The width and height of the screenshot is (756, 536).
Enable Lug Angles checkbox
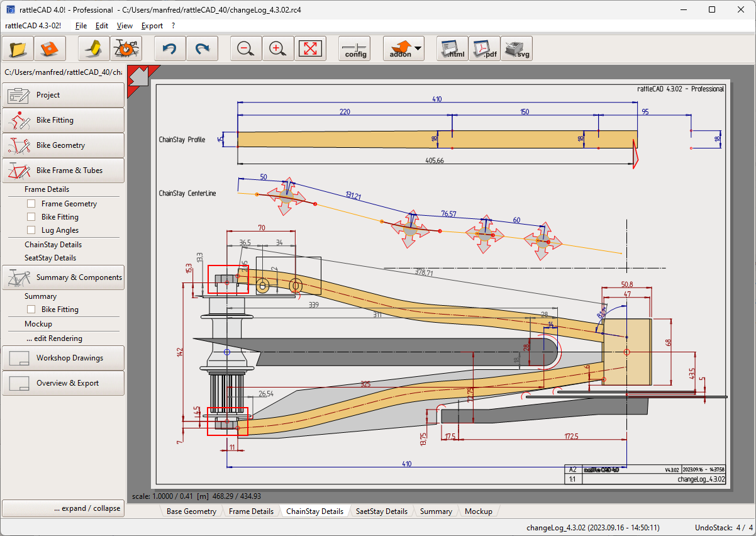(31, 230)
